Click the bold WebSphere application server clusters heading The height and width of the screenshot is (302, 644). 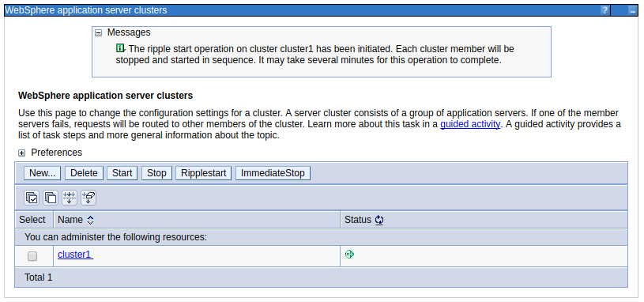(106, 96)
